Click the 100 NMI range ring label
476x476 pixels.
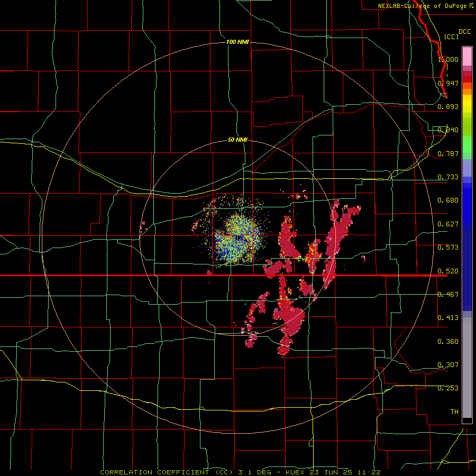point(237,42)
